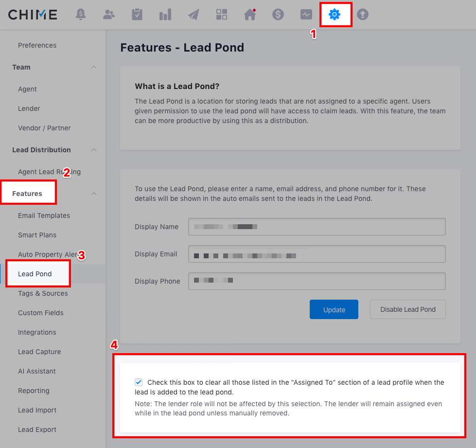Click the upload arrow icon
Screen dimensions: 476x448
pos(363,15)
